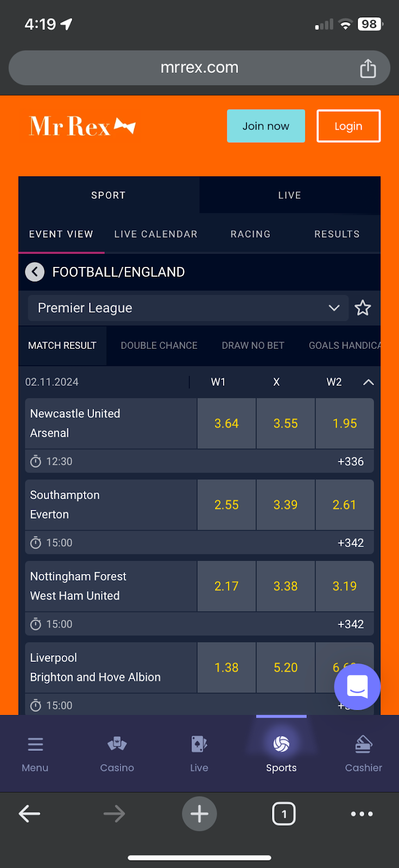Go to Casino in bottom navigation
Image resolution: width=399 pixels, height=868 pixels.
[x=117, y=744]
